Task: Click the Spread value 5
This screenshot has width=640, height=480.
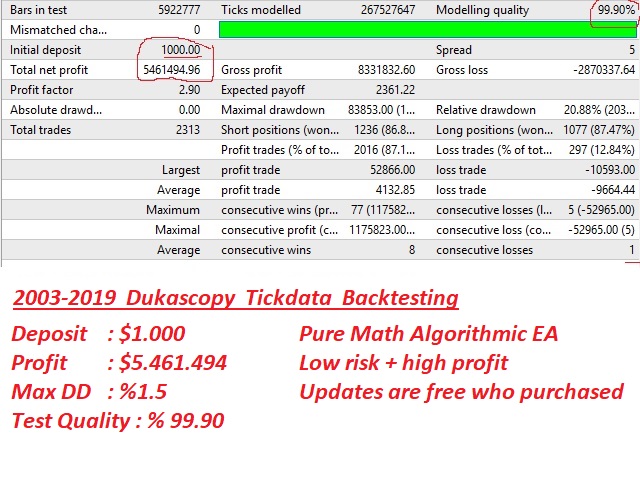Action: tap(632, 50)
